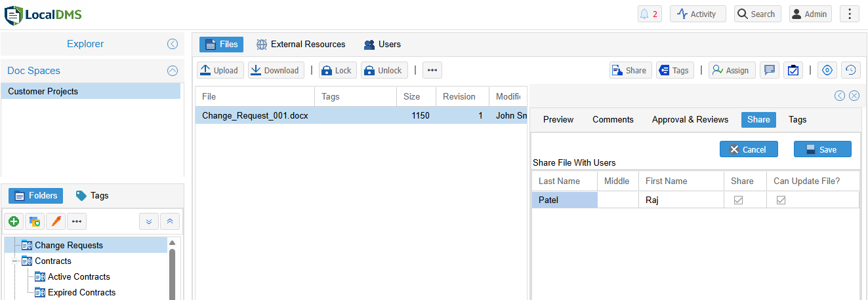Unlock the selected file
Viewport: 868px width, 300px height.
[384, 70]
